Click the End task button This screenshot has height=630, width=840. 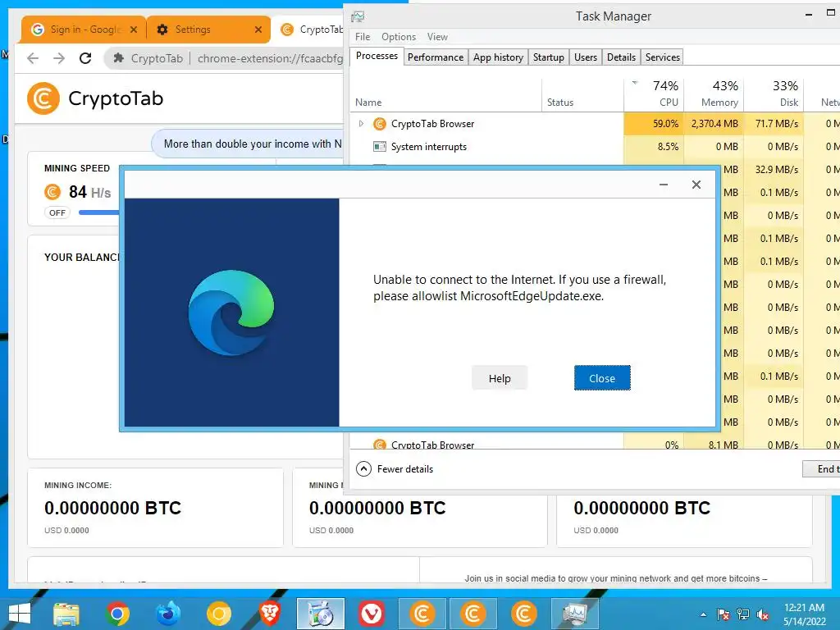coord(821,469)
